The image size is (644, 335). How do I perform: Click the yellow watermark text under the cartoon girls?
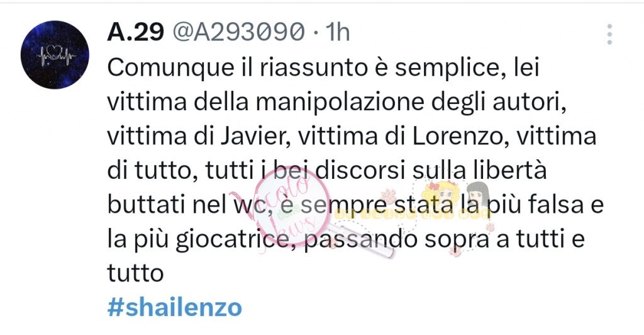coord(413,213)
